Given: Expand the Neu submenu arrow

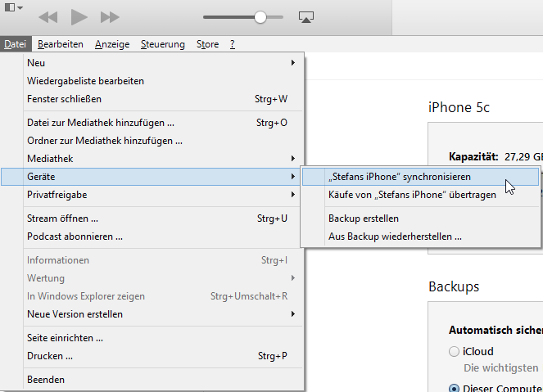Looking at the screenshot, I should tap(293, 63).
